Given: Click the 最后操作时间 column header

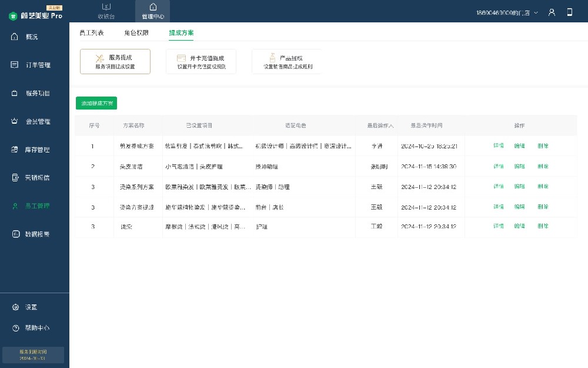Looking at the screenshot, I should point(426,125).
